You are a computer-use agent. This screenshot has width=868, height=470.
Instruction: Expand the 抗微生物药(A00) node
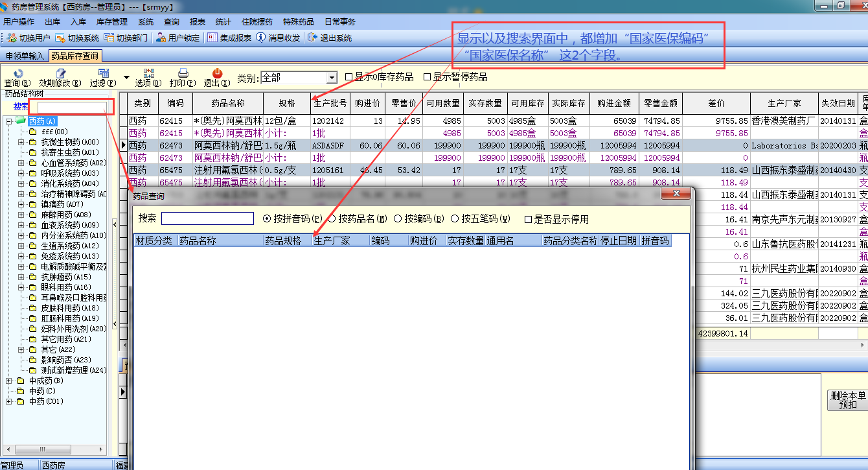(21, 142)
